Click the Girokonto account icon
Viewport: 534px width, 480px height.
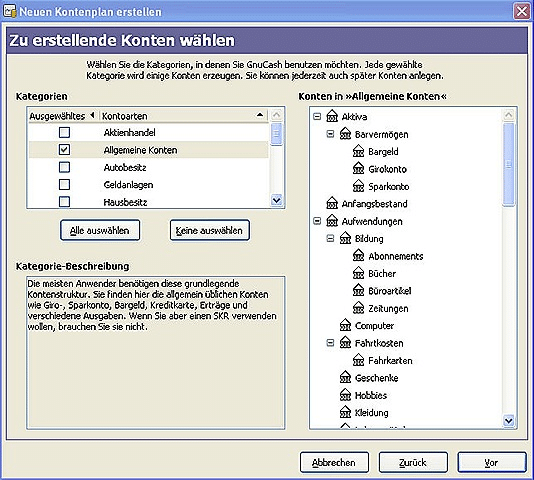(x=358, y=169)
